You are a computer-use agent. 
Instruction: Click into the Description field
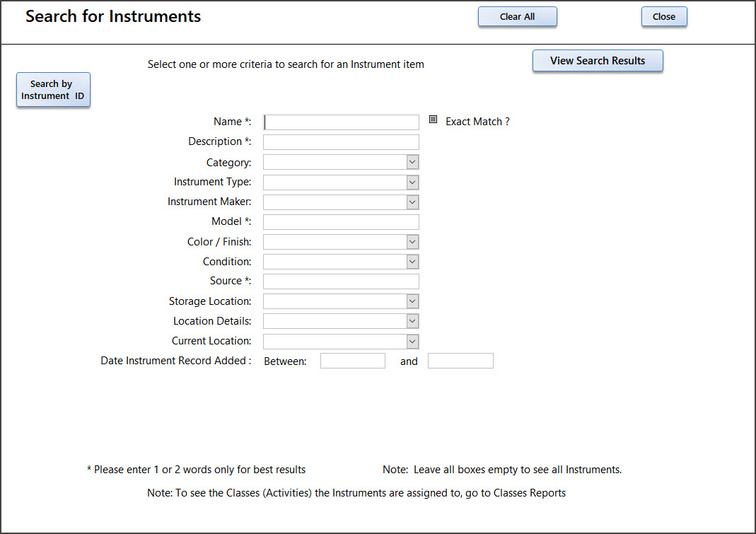coord(341,142)
